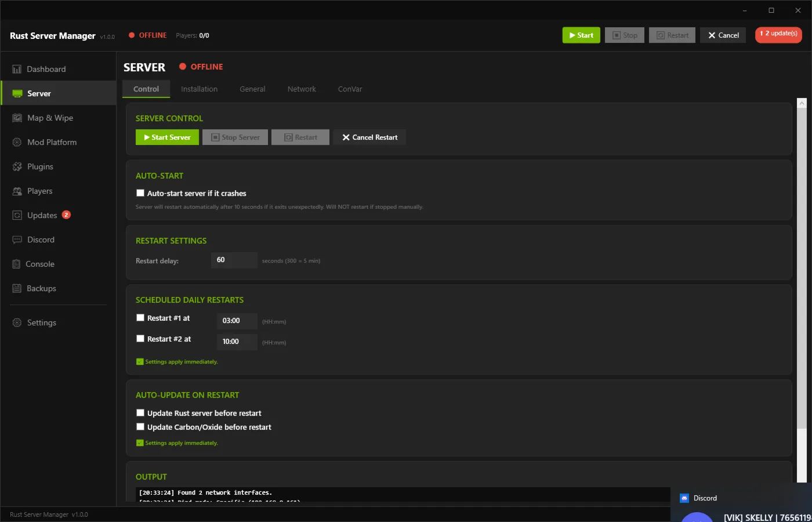This screenshot has width=812, height=522.
Task: Click the Players sidebar icon
Action: pos(17,191)
